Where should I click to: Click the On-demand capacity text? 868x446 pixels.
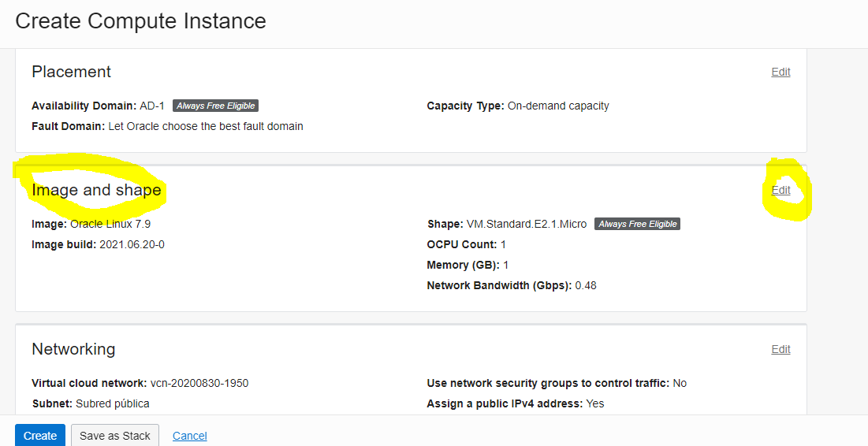click(x=558, y=106)
